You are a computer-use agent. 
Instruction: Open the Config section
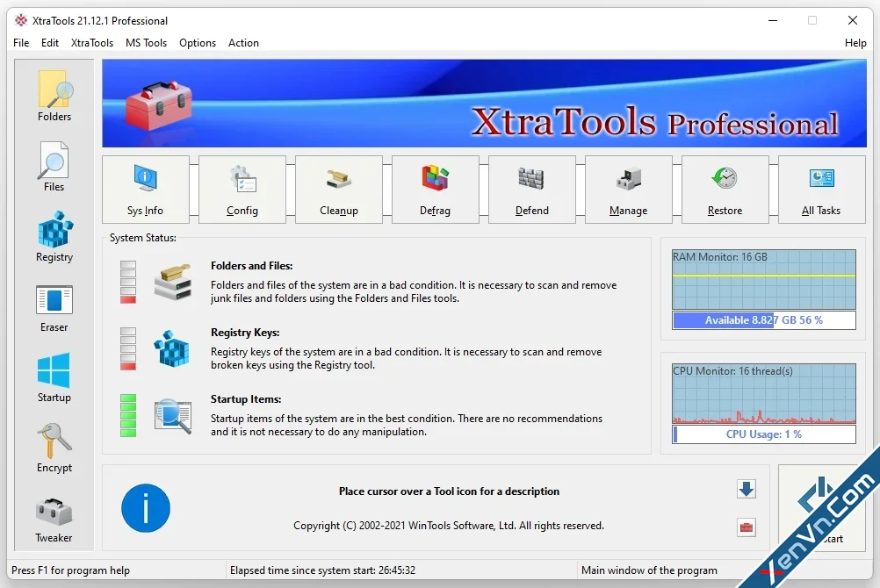(242, 190)
